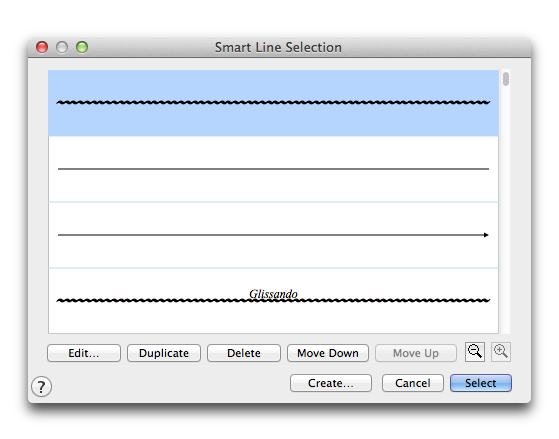This screenshot has height=439, width=559.
Task: Click the list's vertical scrollbar thumb
Action: [506, 79]
